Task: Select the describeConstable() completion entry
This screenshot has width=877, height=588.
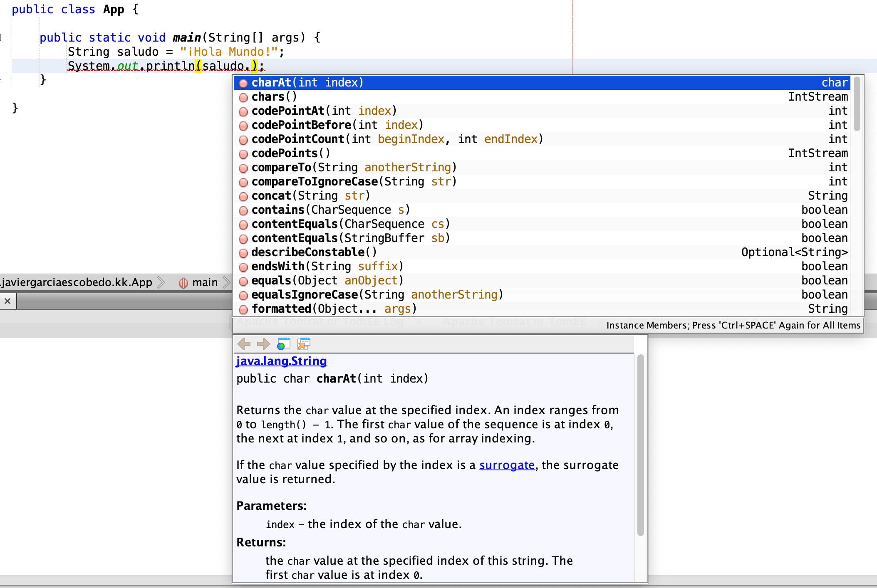Action: pyautogui.click(x=314, y=252)
